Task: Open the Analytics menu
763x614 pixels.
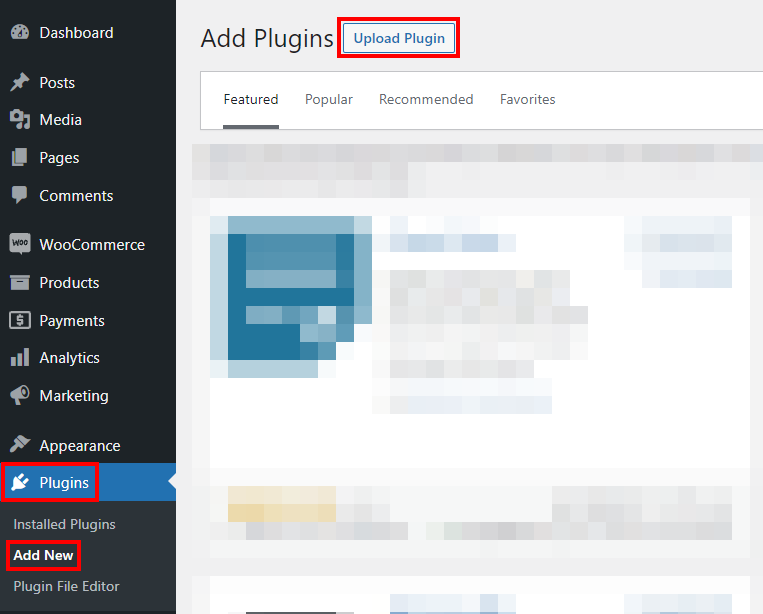Action: click(x=69, y=358)
